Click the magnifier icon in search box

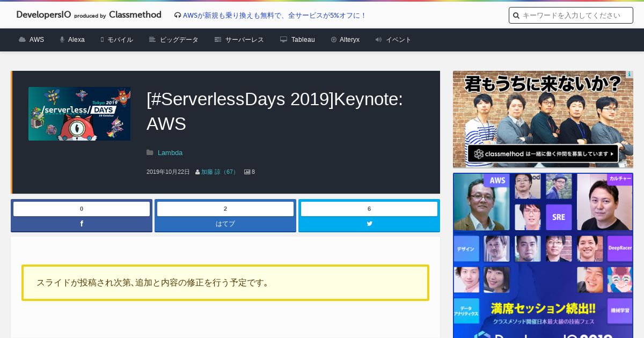coord(516,16)
